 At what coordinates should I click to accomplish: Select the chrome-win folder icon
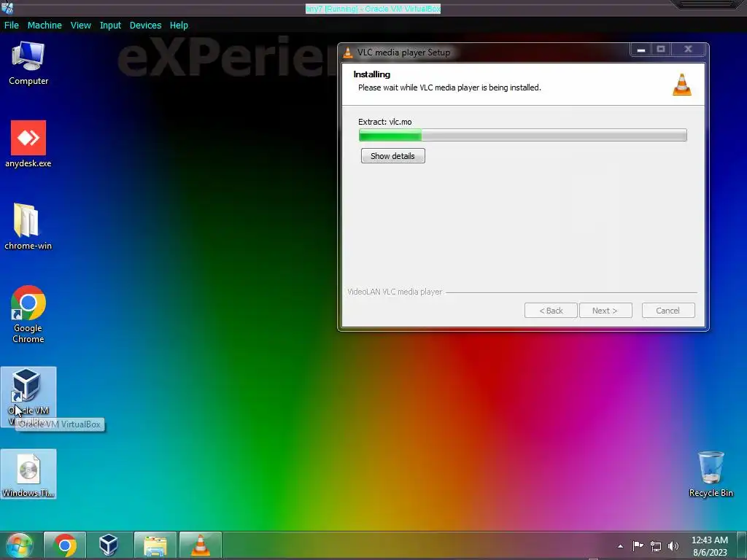coord(28,227)
